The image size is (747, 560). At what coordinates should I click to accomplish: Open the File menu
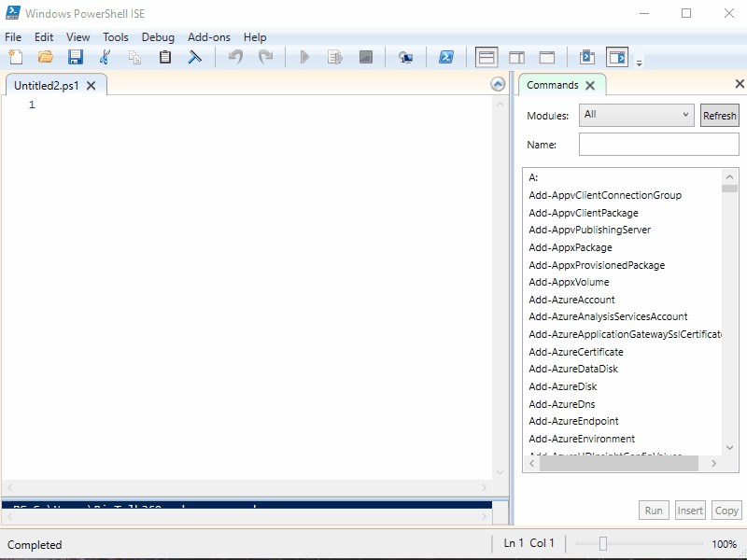point(13,37)
